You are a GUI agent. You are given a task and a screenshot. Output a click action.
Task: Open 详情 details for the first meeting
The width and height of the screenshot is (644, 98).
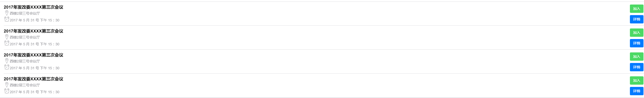[636, 19]
